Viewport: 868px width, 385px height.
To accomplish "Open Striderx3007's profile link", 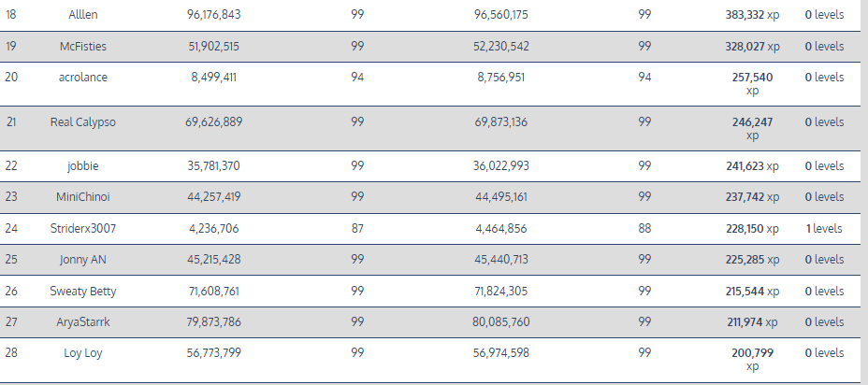I will tap(82, 228).
